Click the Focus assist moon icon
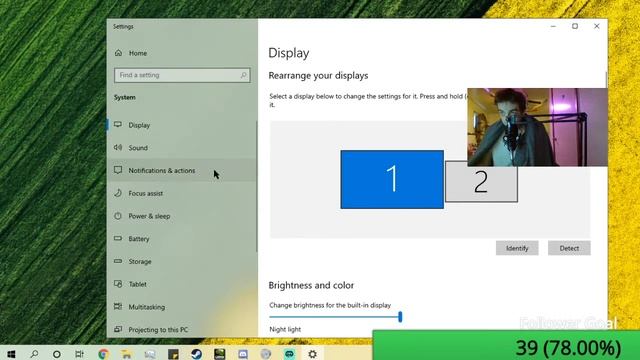 tap(118, 193)
